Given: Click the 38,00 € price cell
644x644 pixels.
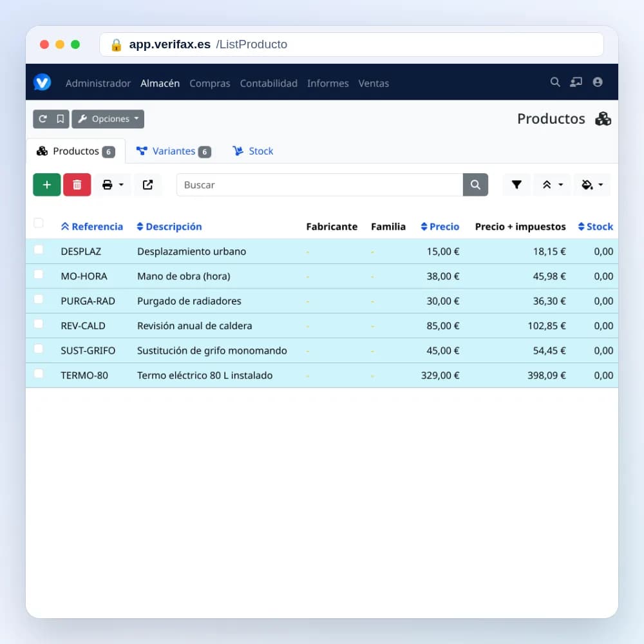Looking at the screenshot, I should pyautogui.click(x=443, y=276).
